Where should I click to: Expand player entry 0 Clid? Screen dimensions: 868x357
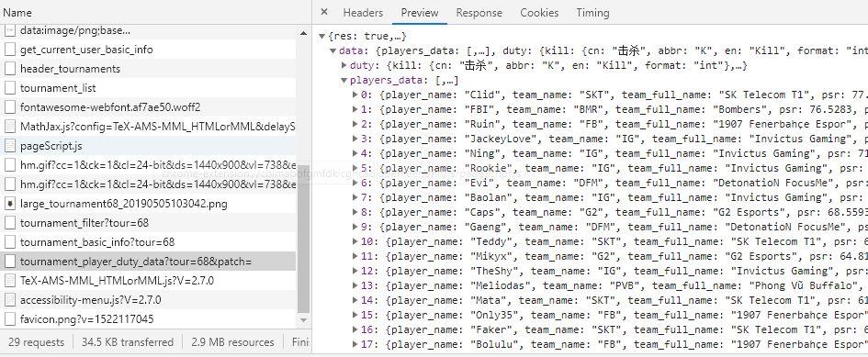point(355,95)
